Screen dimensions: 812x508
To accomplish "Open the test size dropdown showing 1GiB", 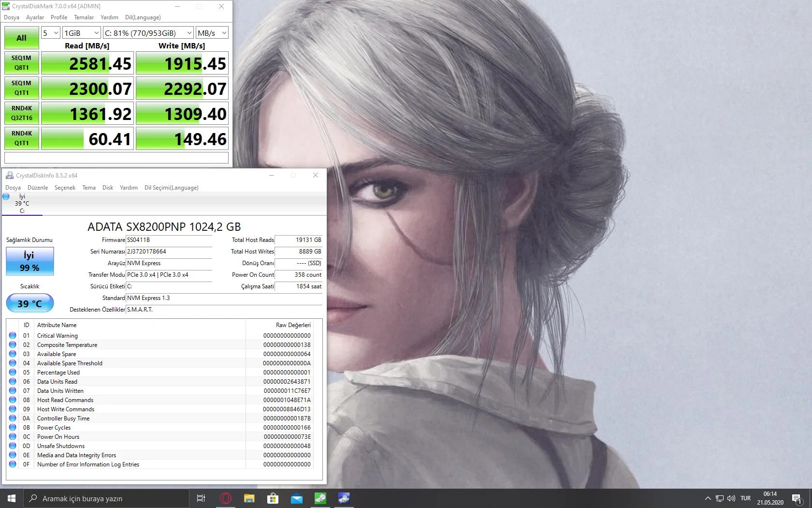I will tap(81, 32).
